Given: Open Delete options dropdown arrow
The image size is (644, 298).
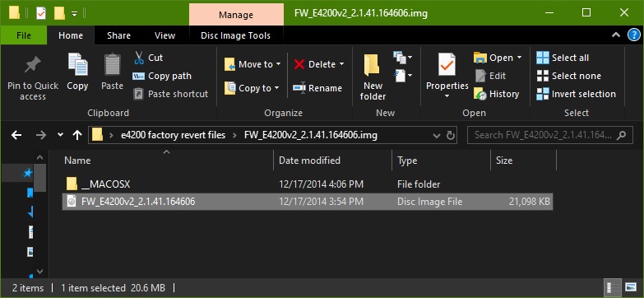Looking at the screenshot, I should coord(341,64).
